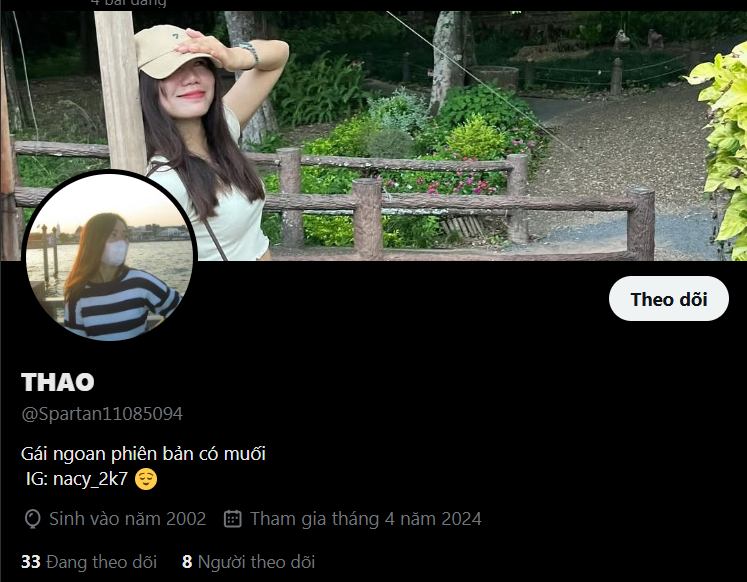Open the circular profile avatar photo
The image size is (747, 582).
tap(110, 256)
